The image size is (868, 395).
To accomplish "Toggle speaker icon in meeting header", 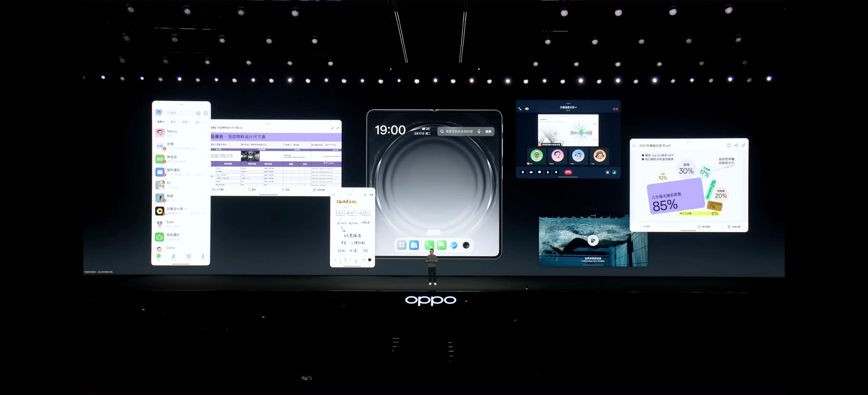I will 527,109.
